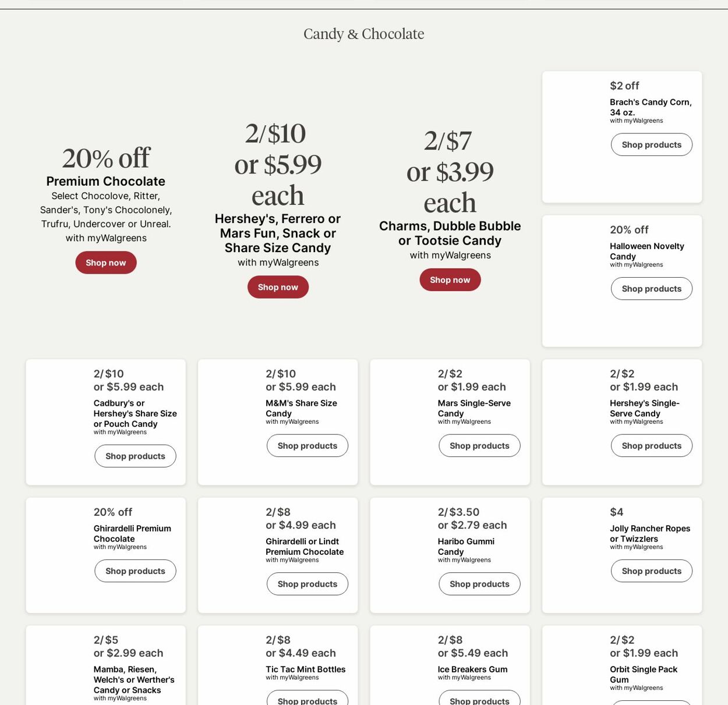
Task: Shop products for Mars Single-Serve Candy
Action: point(479,446)
